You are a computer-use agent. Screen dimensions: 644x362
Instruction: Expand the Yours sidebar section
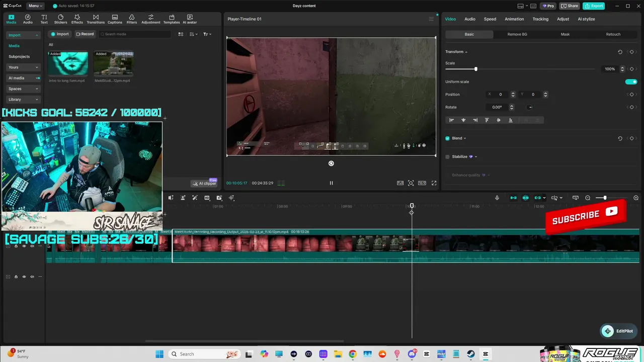click(23, 67)
